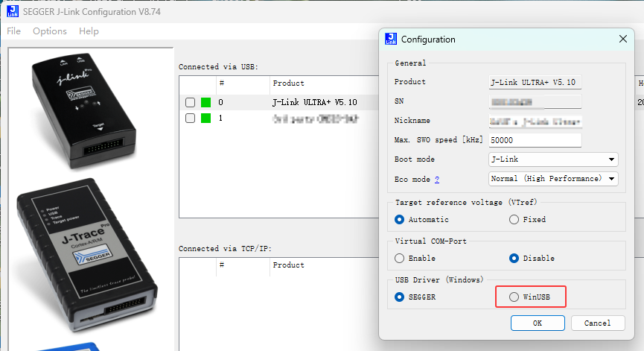Click the J-Link Pro product image
The image size is (644, 351).
click(84, 110)
